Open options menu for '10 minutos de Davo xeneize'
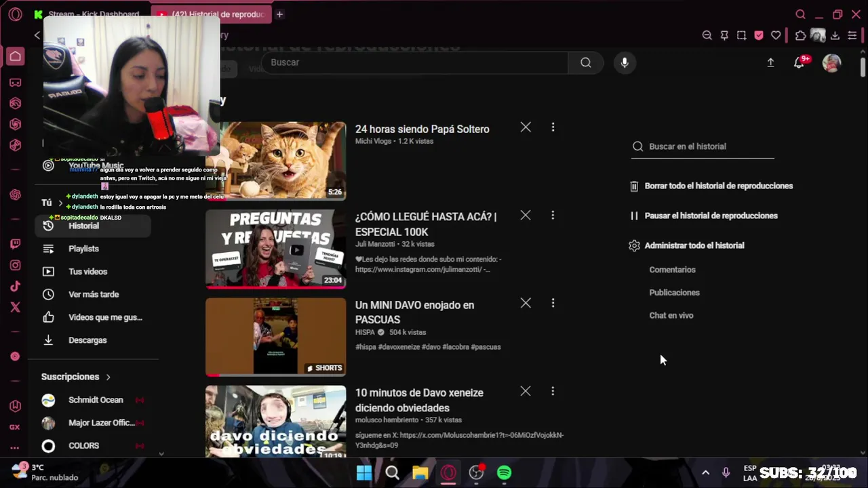This screenshot has width=868, height=488. pos(553,391)
